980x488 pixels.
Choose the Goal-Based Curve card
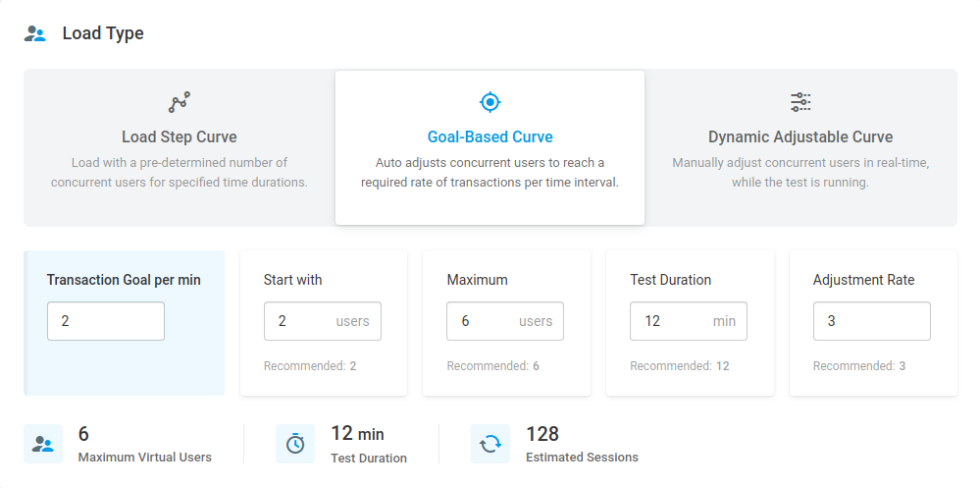point(490,147)
